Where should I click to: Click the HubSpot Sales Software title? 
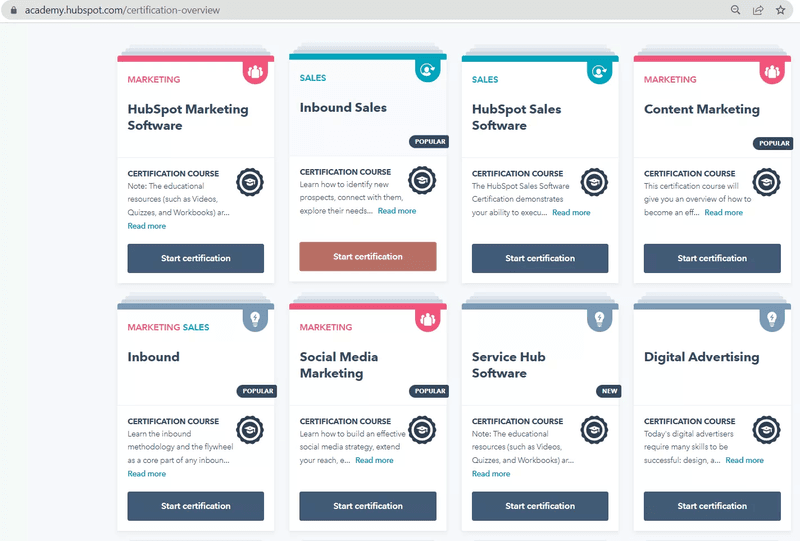[x=516, y=117]
